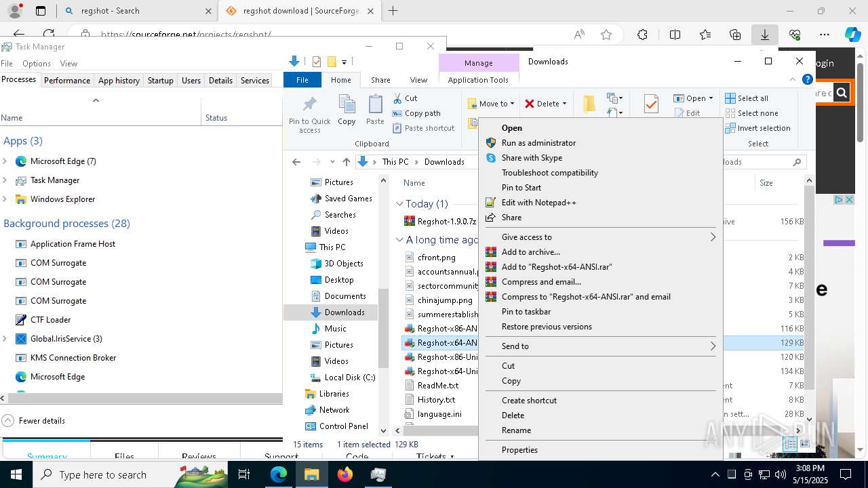
Task: Click Run as administrator in context menu
Action: coord(538,143)
